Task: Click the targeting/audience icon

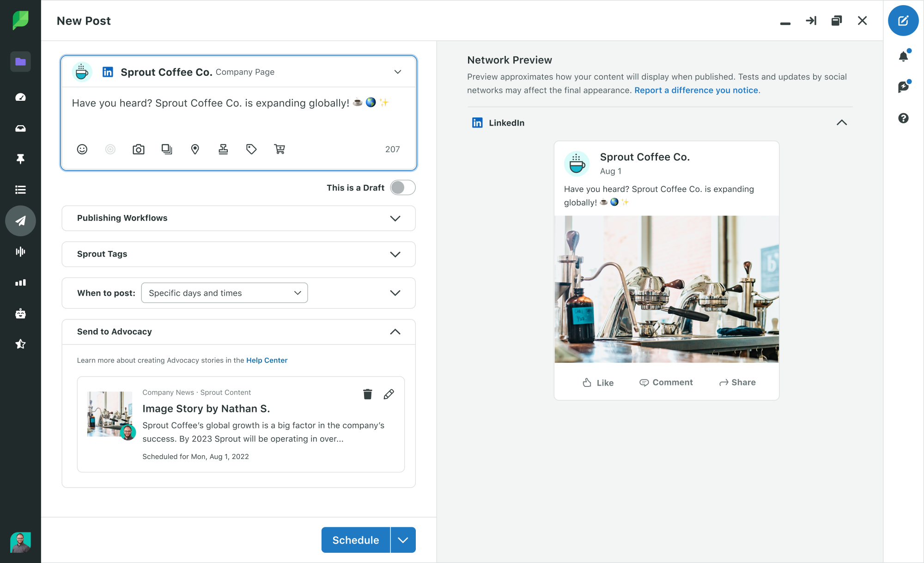Action: coord(109,148)
